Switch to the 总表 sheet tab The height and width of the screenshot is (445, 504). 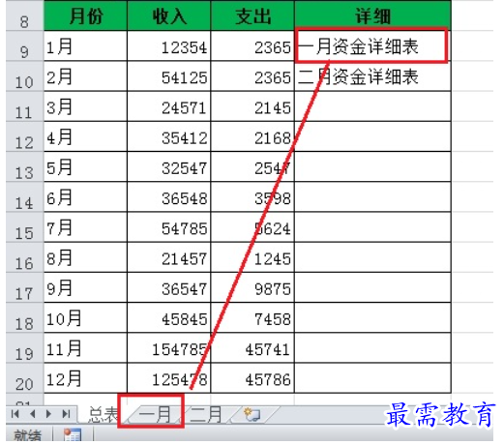pyautogui.click(x=103, y=414)
